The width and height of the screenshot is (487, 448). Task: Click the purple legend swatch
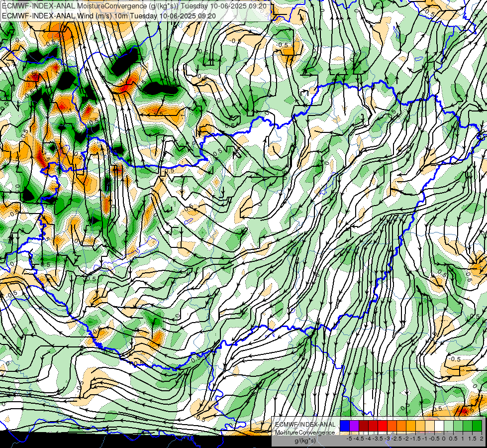coord(354,426)
